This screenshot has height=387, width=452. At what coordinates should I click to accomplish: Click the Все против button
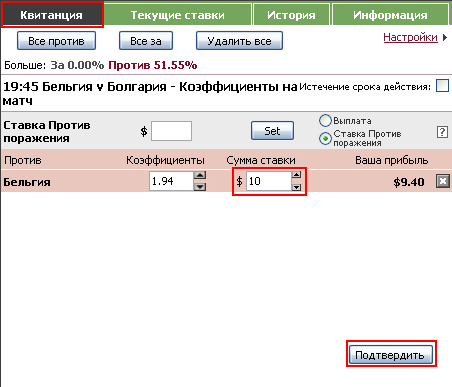[x=56, y=41]
